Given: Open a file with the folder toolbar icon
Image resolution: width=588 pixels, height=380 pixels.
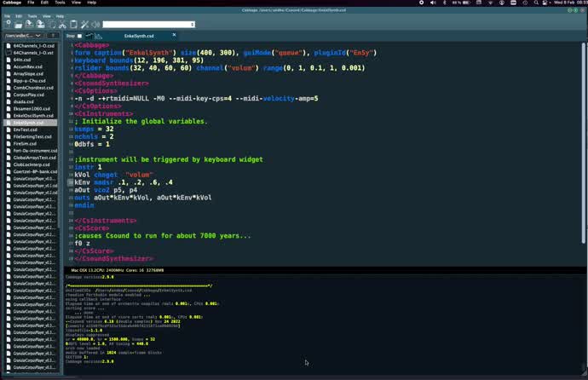Looking at the screenshot, I should [x=19, y=25].
